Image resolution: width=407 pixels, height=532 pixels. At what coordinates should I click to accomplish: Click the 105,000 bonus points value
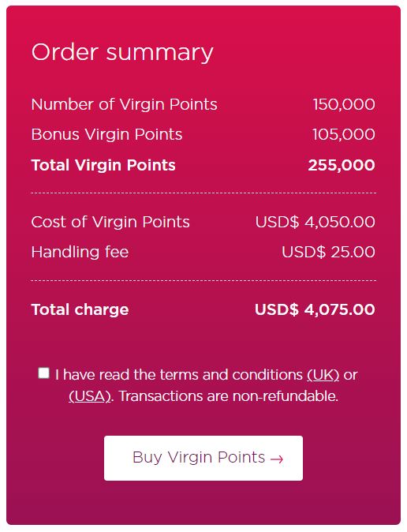tap(344, 134)
